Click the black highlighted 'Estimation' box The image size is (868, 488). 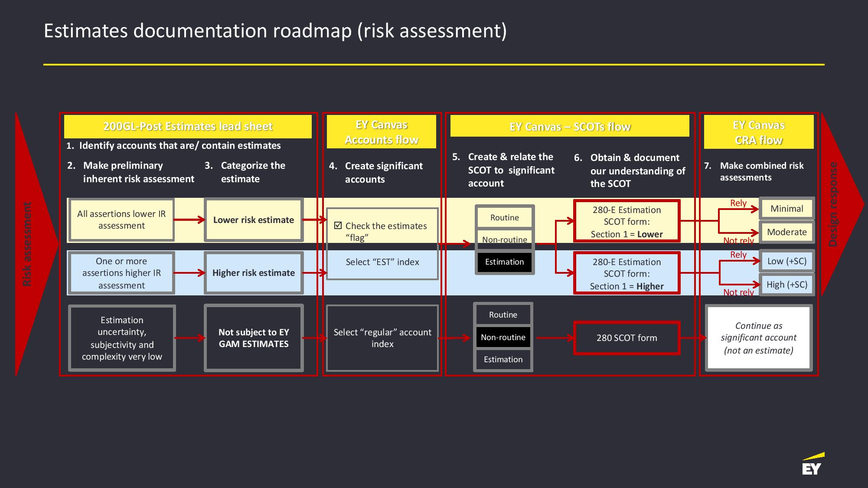pos(505,262)
